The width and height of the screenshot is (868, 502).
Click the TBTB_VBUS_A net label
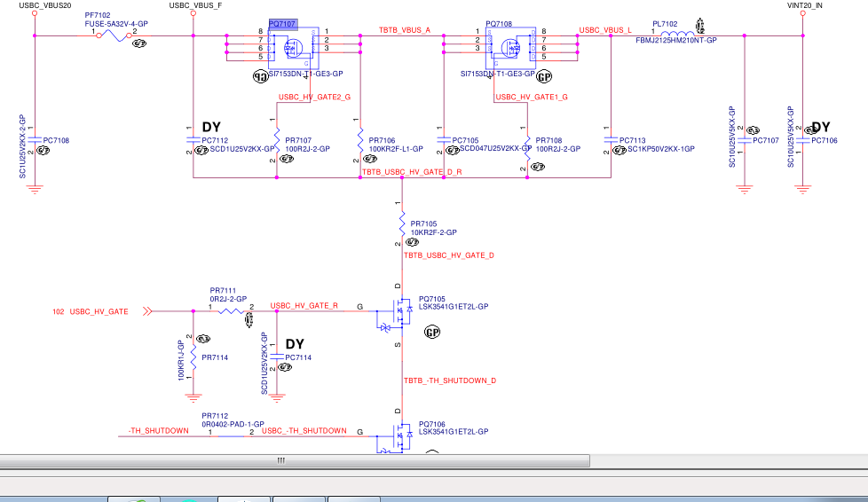pyautogui.click(x=404, y=30)
